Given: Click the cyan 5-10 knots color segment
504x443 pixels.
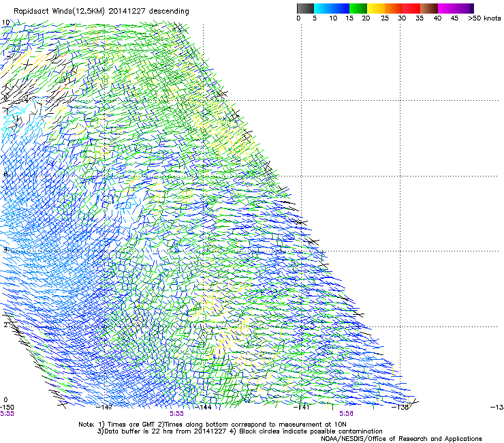Looking at the screenshot, I should (323, 8).
